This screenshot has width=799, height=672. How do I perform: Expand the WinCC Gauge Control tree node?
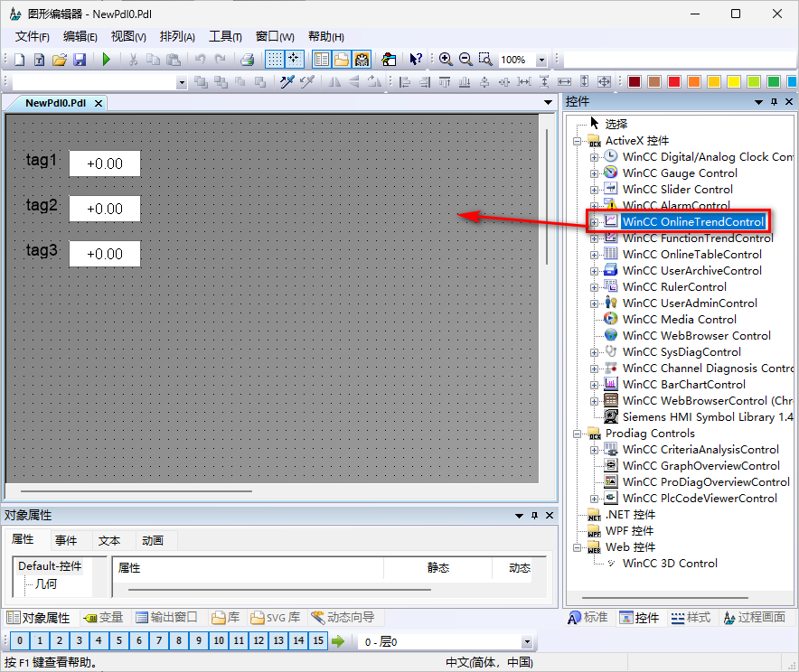pyautogui.click(x=594, y=173)
